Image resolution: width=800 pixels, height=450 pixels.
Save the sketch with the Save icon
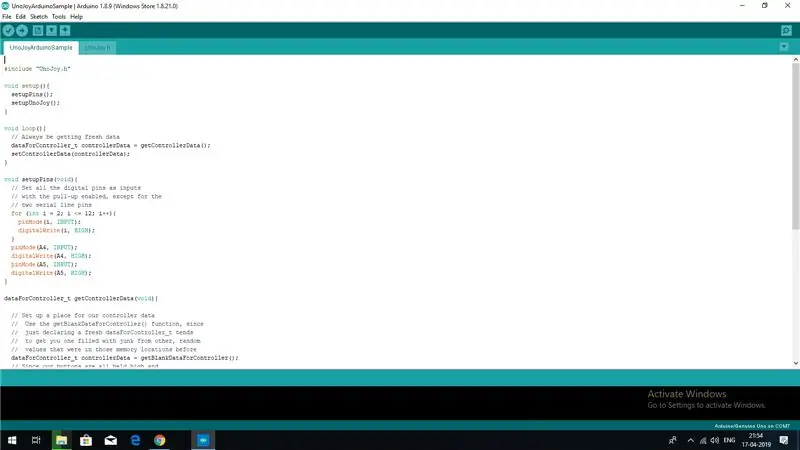65,31
